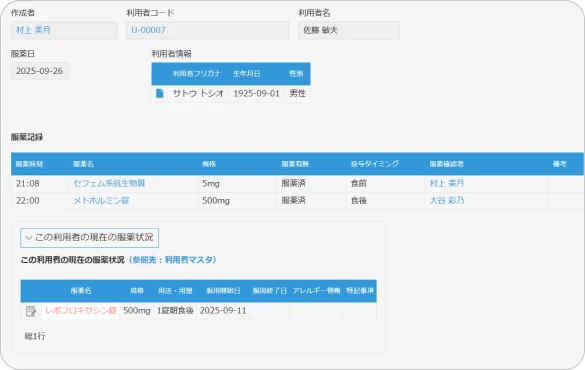Open confirmer link 村上 美月 in 21:08 row

pyautogui.click(x=447, y=184)
